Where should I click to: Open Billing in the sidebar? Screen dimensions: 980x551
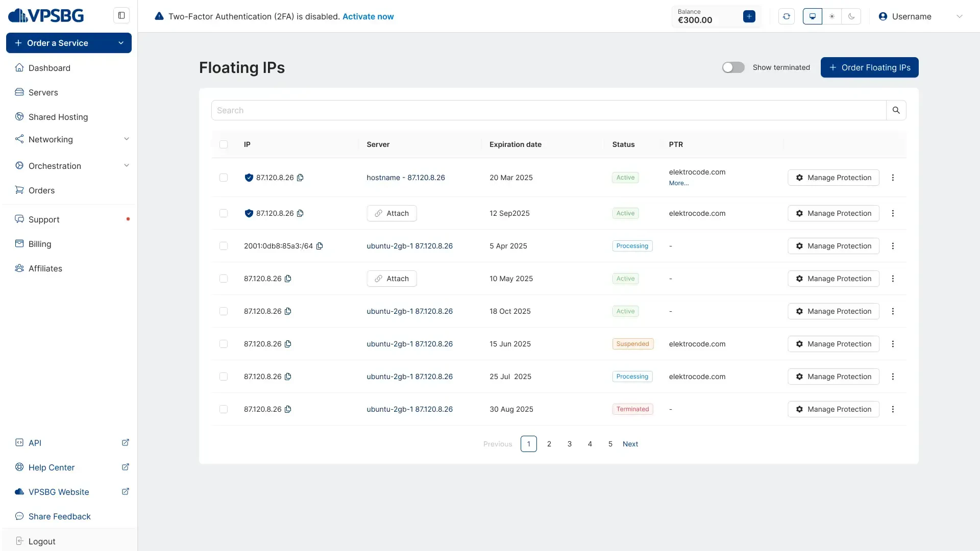pyautogui.click(x=40, y=244)
